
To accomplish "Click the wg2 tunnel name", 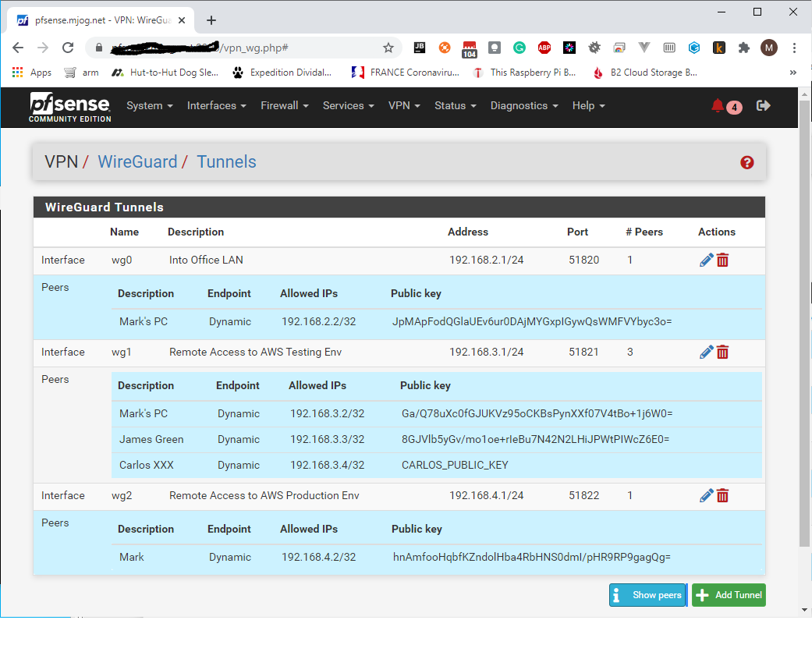I will tap(122, 495).
